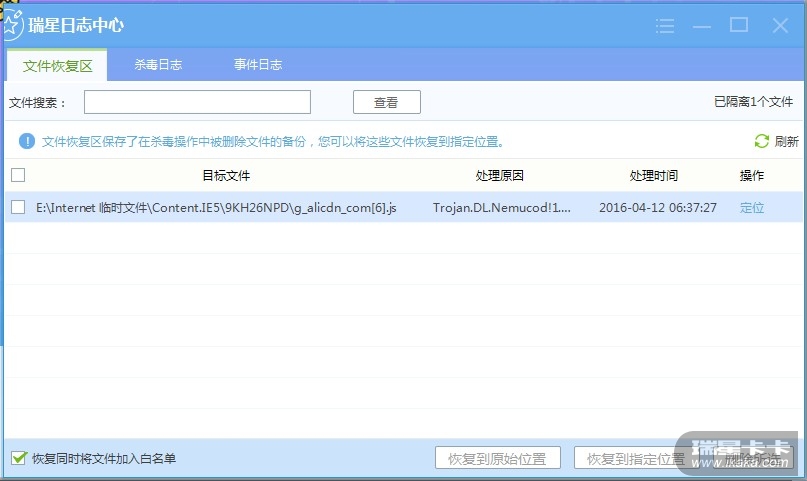Click the 操作 column header

(x=751, y=175)
